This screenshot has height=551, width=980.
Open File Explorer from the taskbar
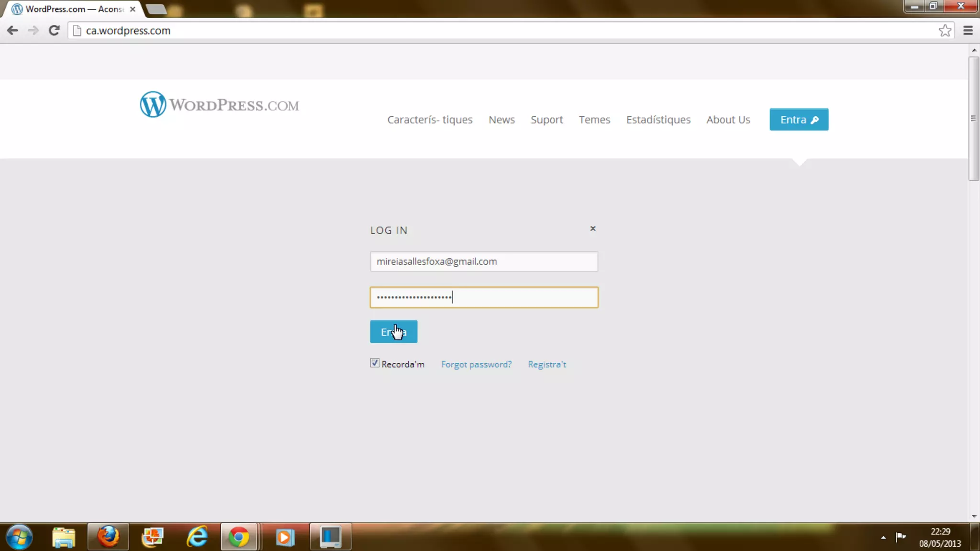pyautogui.click(x=64, y=537)
